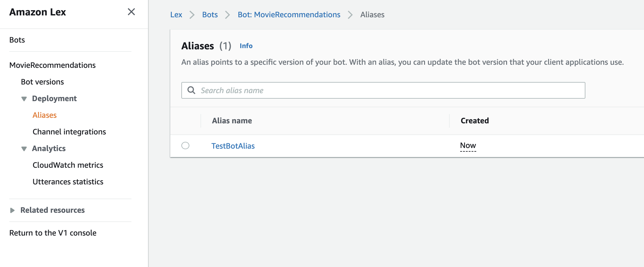Screen dimensions: 644x267
Task: Open the TestBotAlias link
Action: (x=233, y=146)
